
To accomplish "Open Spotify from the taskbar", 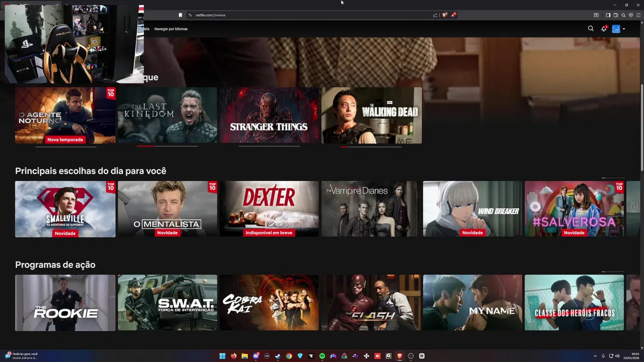I will pos(322,356).
